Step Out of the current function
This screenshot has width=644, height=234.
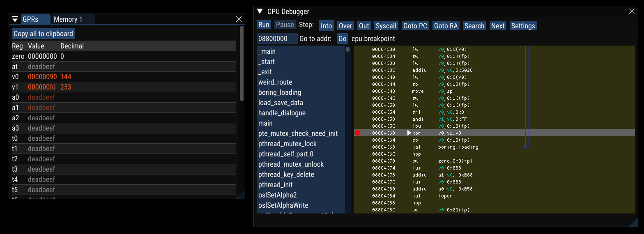(364, 26)
